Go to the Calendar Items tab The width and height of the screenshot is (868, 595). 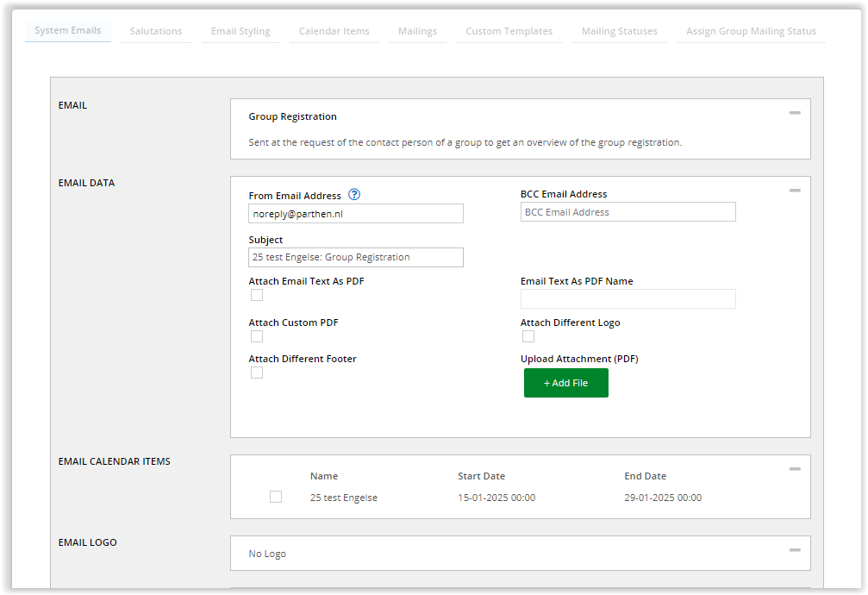pos(334,31)
